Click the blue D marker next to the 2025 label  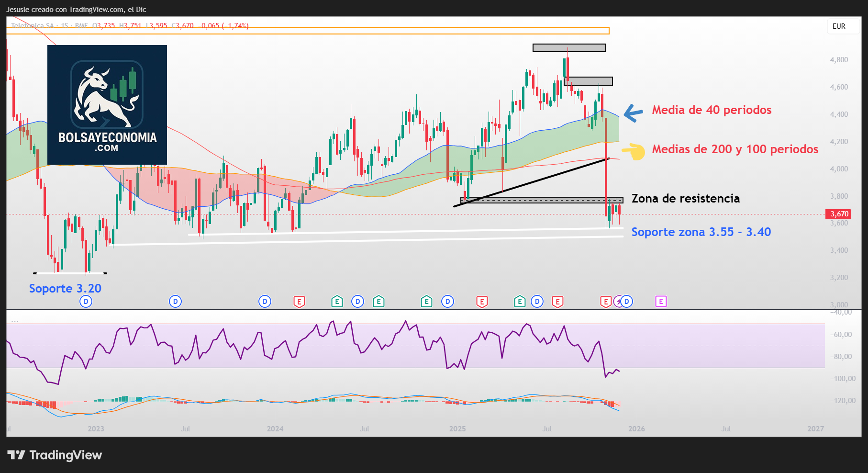pos(447,302)
